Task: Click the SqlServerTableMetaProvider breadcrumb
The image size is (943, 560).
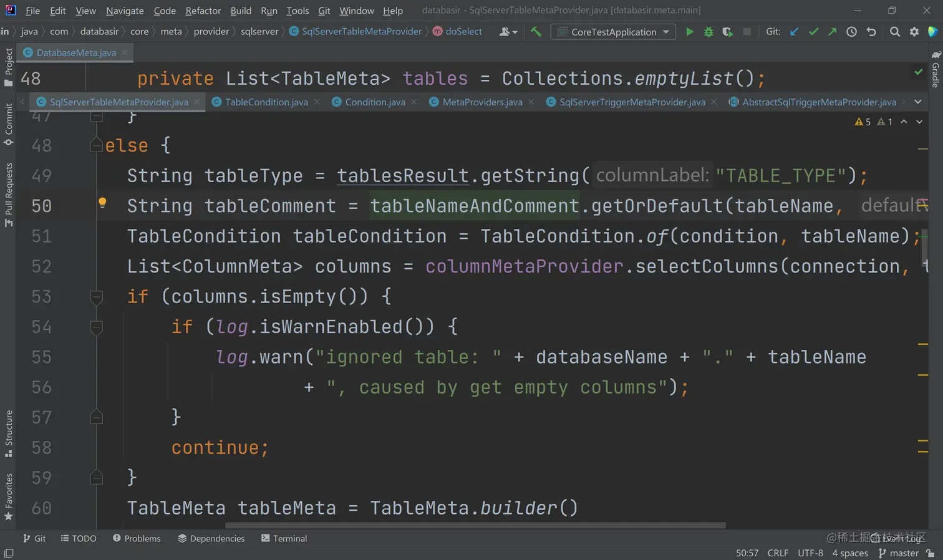Action: point(355,32)
